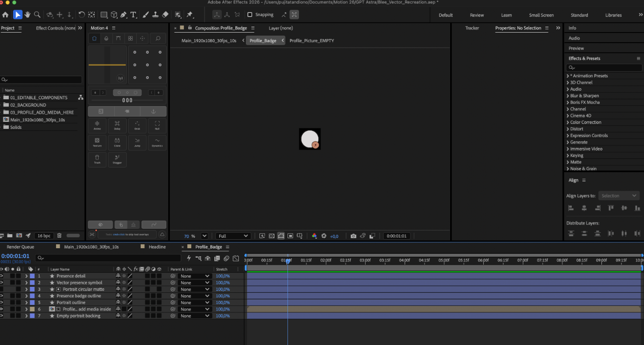This screenshot has height=345, width=644.
Task: Click the Motion 4 Texture tool
Action: pyautogui.click(x=97, y=142)
